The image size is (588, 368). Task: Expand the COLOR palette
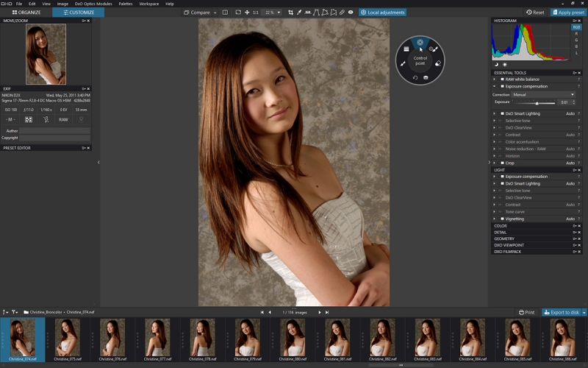click(x=501, y=226)
